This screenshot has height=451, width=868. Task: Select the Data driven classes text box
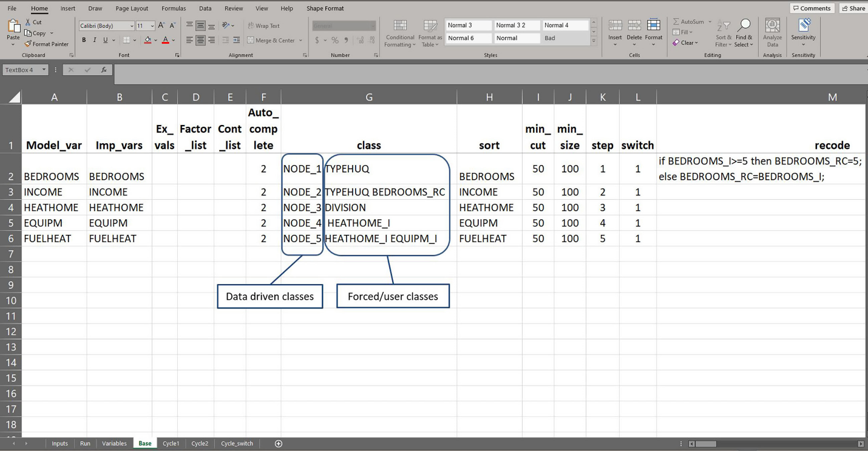[x=270, y=297]
